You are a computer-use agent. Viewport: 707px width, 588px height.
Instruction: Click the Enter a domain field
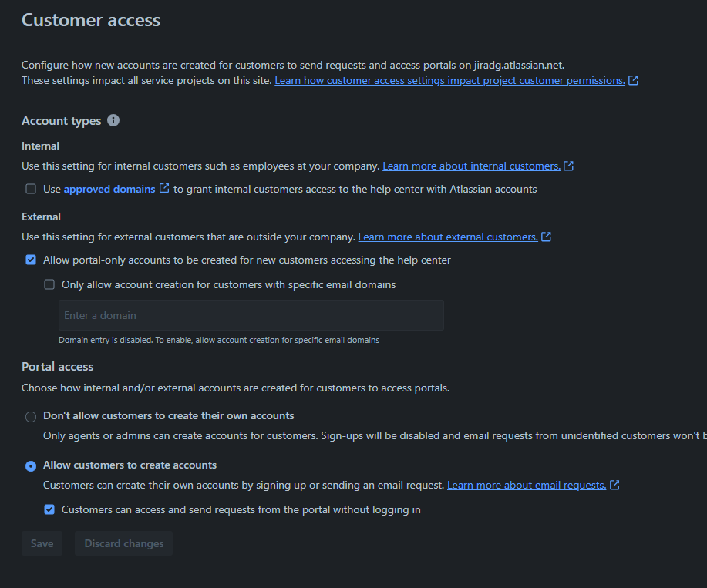[x=251, y=315]
